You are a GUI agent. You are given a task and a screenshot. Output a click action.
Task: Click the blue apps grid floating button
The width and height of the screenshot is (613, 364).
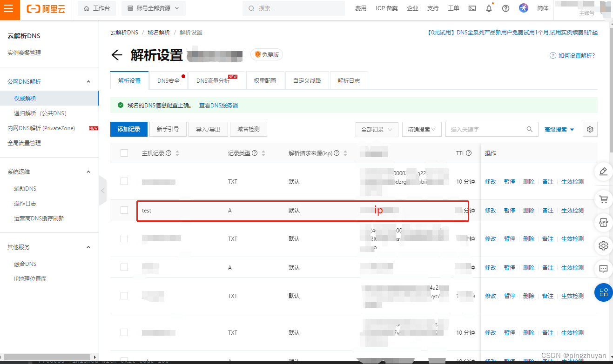click(604, 292)
